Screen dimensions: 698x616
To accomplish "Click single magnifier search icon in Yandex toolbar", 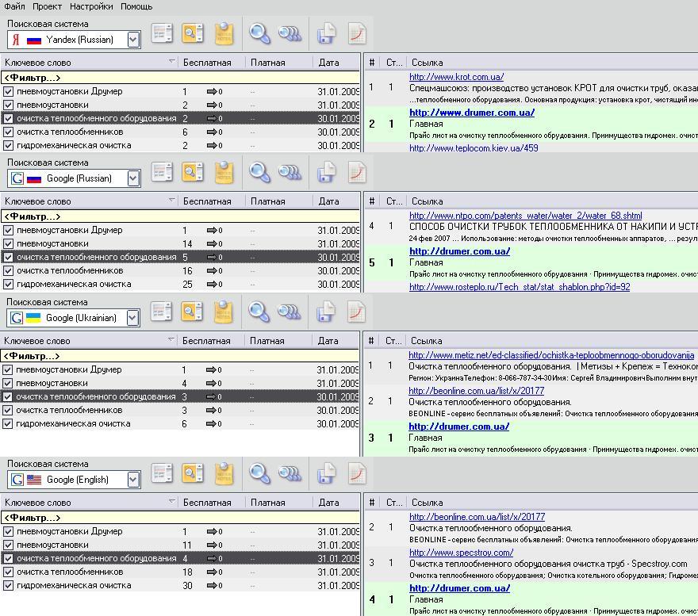I will 259,33.
